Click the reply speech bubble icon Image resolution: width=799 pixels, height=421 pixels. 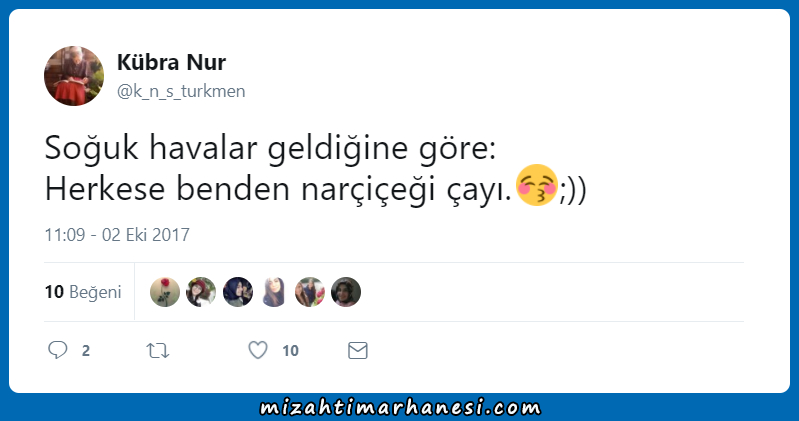tap(58, 350)
